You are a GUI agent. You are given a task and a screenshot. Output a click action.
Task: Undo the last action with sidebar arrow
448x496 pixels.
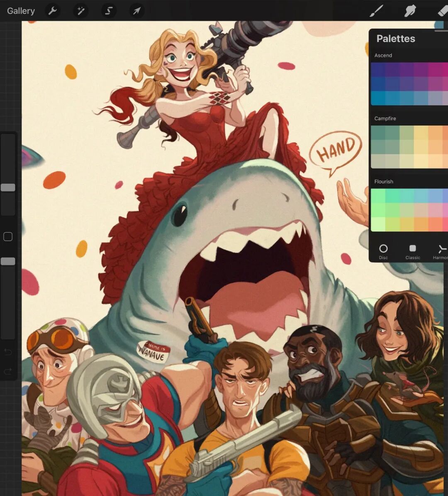(8, 352)
